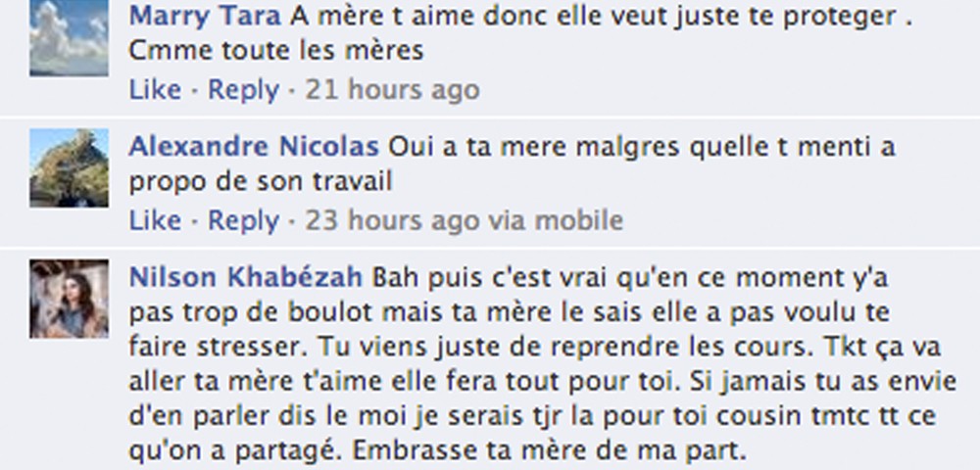Like Alexandre Nicolas's comment
This screenshot has height=470, width=980.
coord(155,221)
